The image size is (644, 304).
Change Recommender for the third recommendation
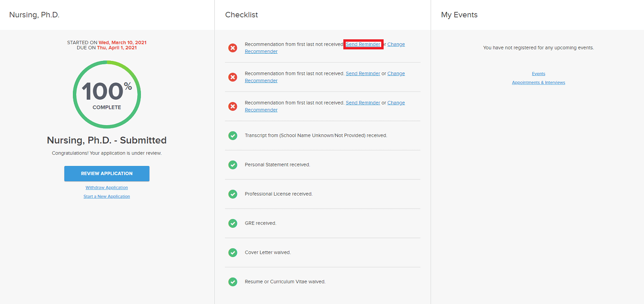(396, 103)
